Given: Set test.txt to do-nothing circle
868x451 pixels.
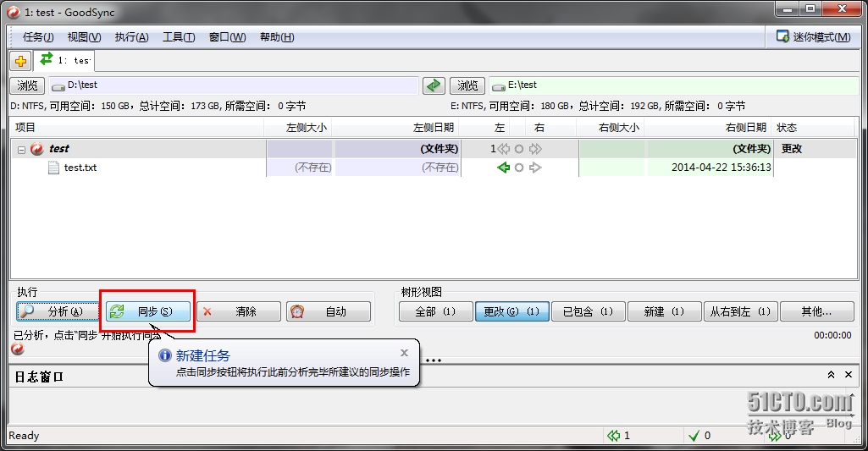Looking at the screenshot, I should (519, 168).
